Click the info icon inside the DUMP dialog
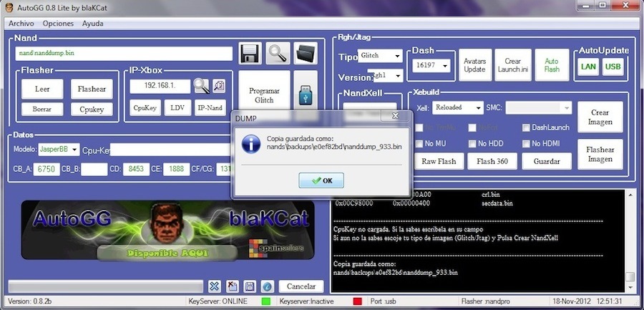Viewport: 644px width, 310px height. coord(250,144)
